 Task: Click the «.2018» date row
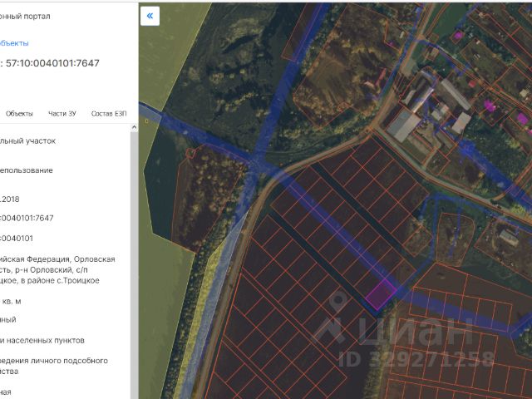[x=9, y=199]
